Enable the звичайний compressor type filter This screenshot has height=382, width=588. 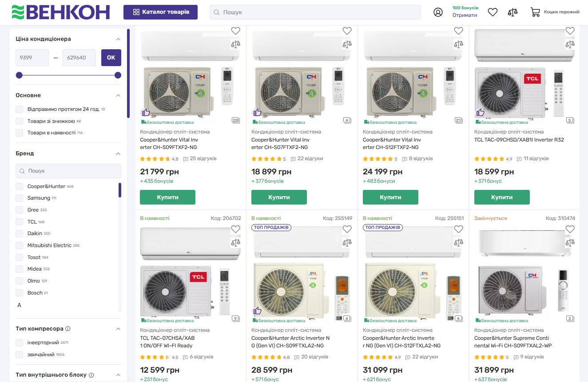(x=19, y=354)
